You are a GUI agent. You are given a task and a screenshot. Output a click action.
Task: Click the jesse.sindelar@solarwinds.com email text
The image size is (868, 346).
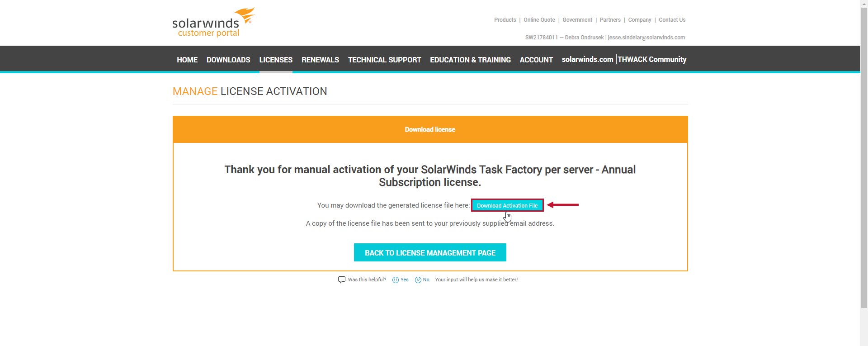click(x=646, y=38)
